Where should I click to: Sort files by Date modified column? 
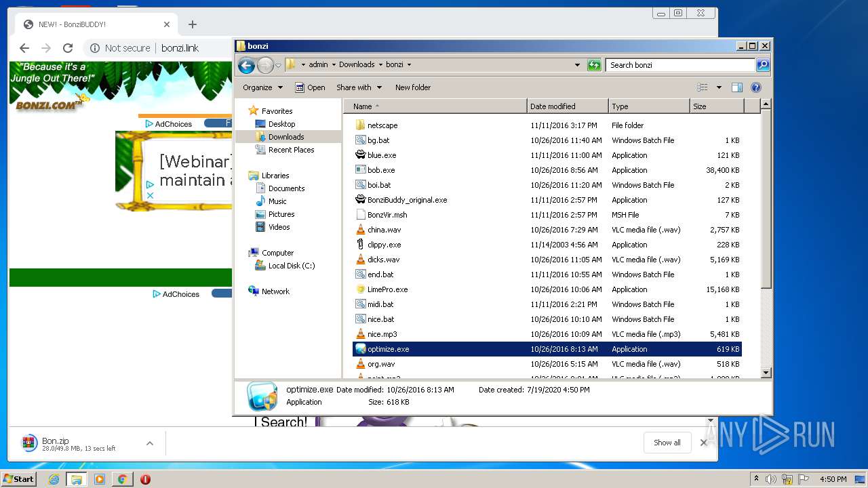click(x=568, y=106)
